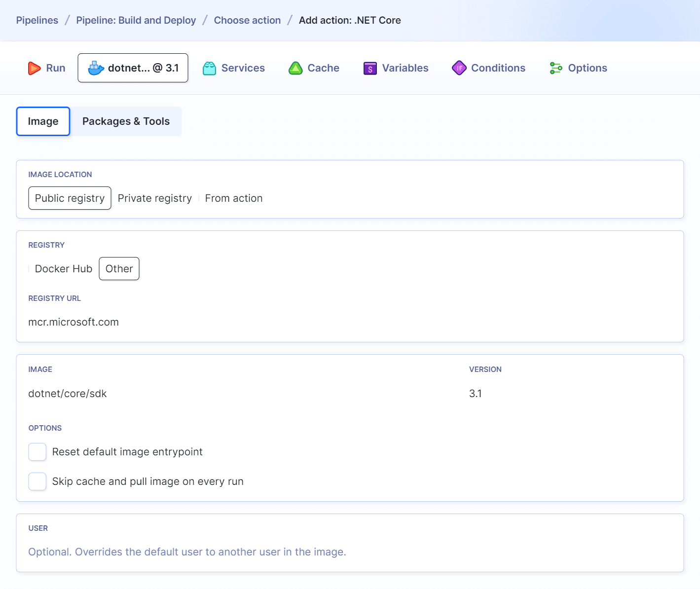Open Options using the sliders icon
The image size is (700, 589).
tap(555, 68)
